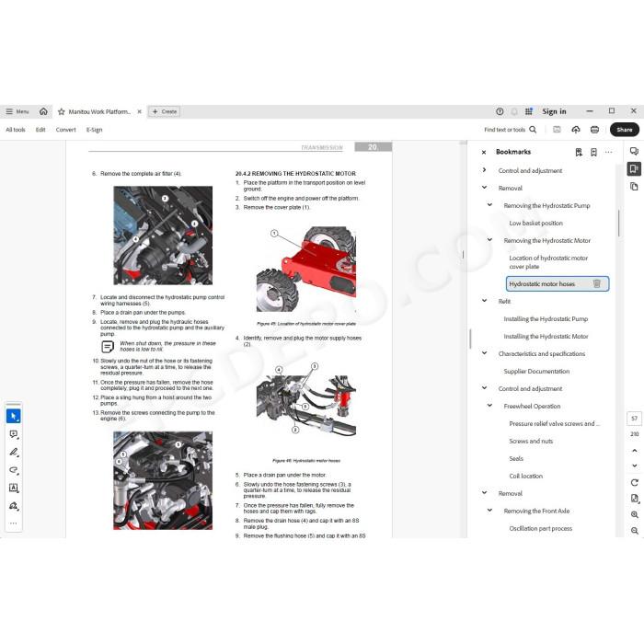The image size is (644, 644).
Task: Choose the add comment tool
Action: (x=14, y=434)
